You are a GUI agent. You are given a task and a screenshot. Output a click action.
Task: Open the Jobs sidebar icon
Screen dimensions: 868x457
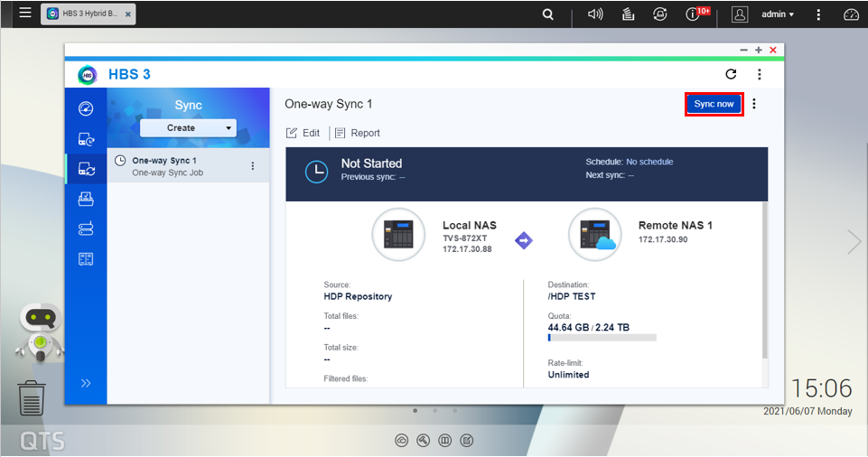coord(86,199)
